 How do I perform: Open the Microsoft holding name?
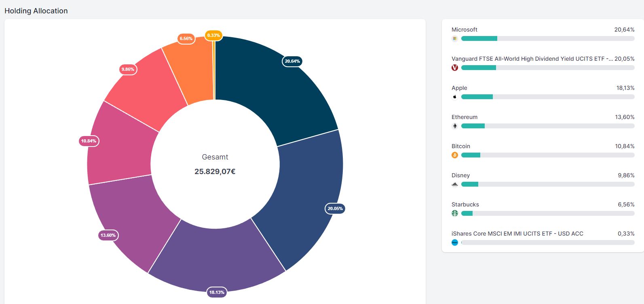[465, 30]
